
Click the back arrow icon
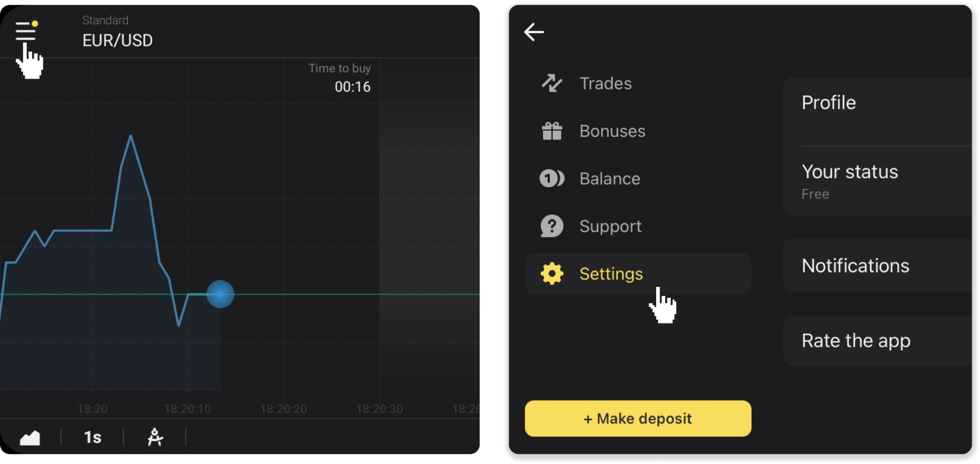(x=534, y=32)
